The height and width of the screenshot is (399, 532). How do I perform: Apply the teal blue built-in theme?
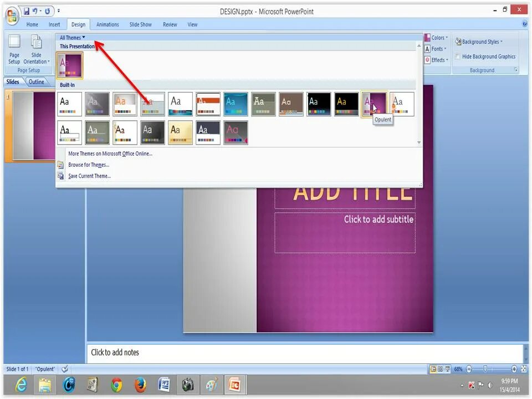tap(236, 104)
